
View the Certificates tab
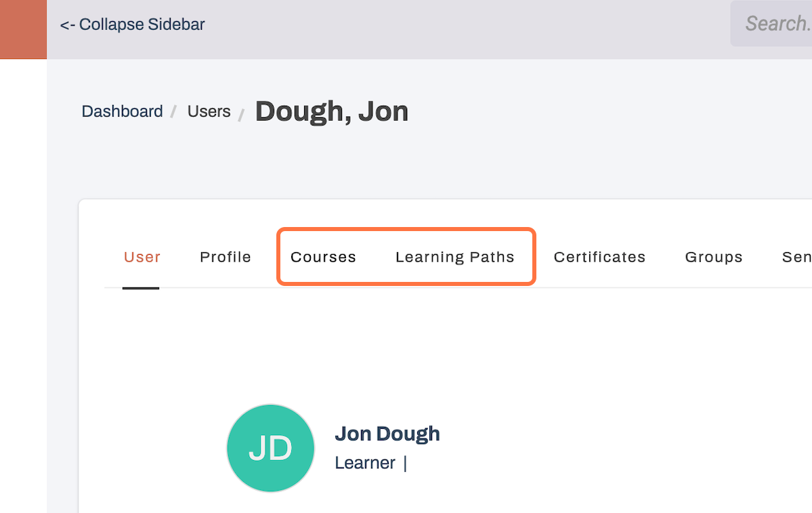[x=599, y=257]
